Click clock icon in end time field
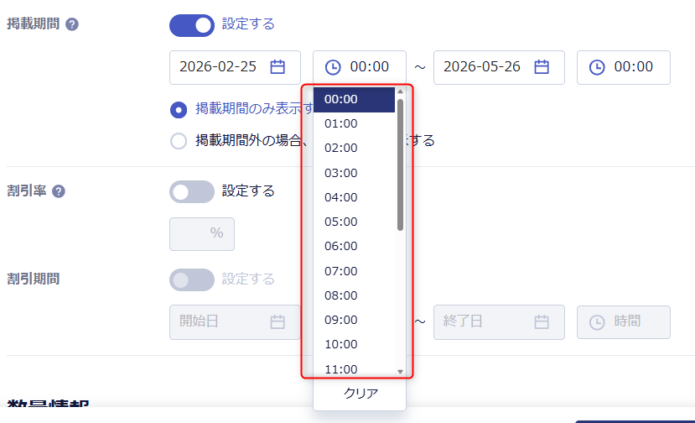This screenshot has height=423, width=695. (x=597, y=67)
